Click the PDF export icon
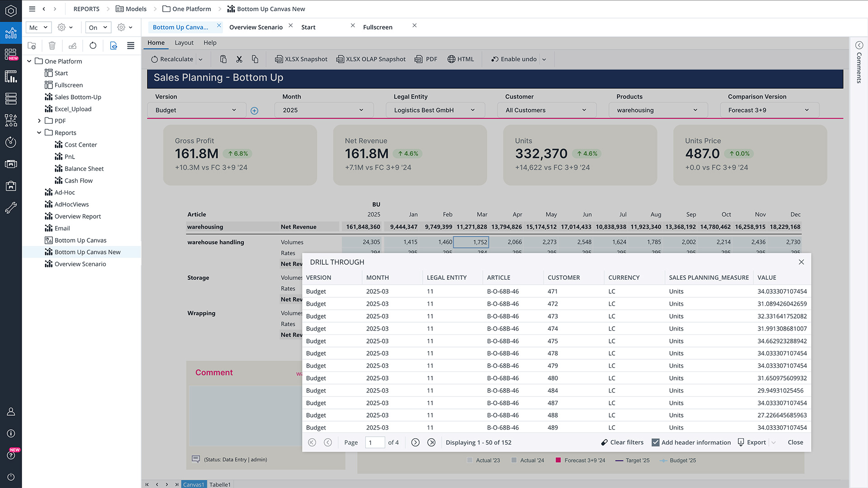This screenshot has height=488, width=868. point(419,59)
